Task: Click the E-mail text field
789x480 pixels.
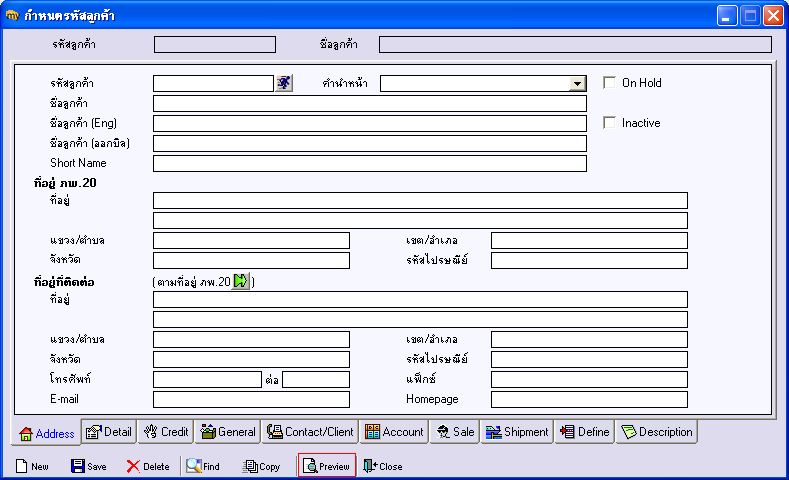Action: 251,399
